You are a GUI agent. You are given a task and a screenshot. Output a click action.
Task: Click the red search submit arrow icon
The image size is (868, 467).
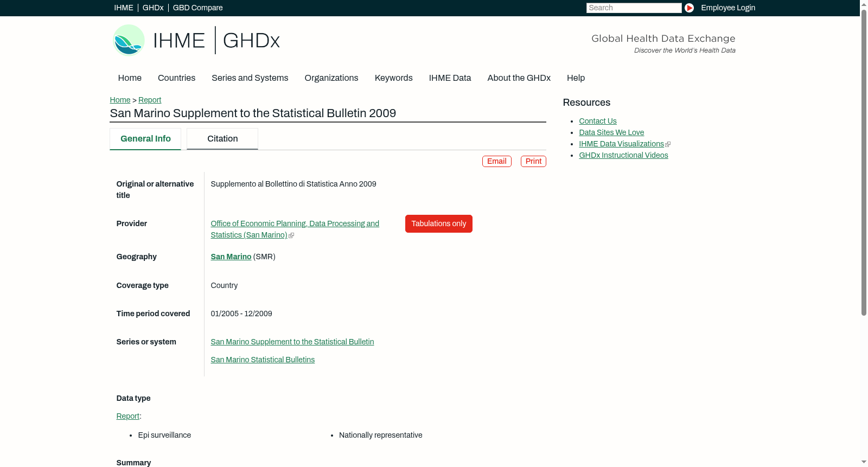(689, 8)
